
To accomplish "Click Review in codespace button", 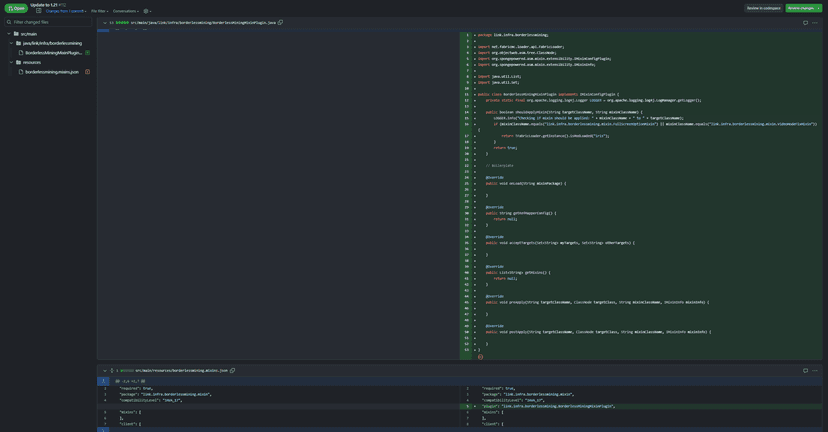I will [x=763, y=8].
